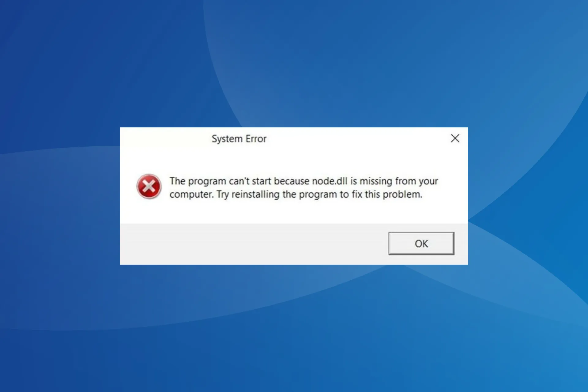Click the word Error in dialog title
Screen dimensions: 588x392
pos(256,139)
